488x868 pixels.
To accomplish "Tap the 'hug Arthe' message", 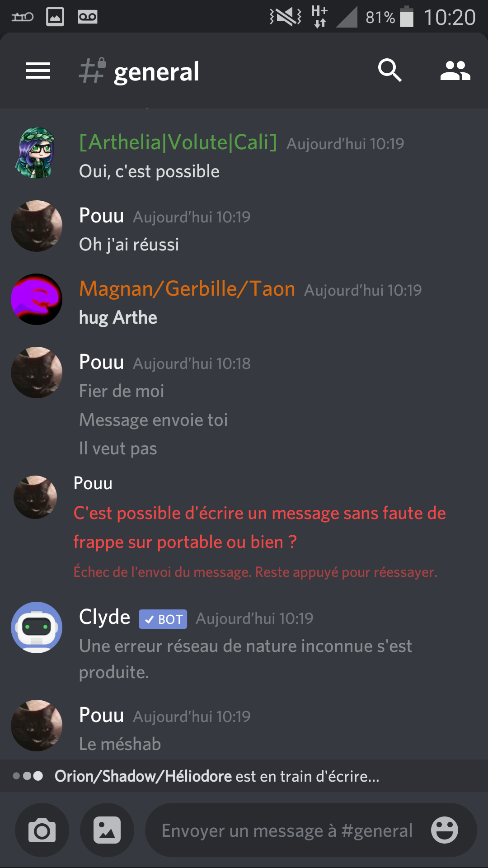I will [118, 317].
